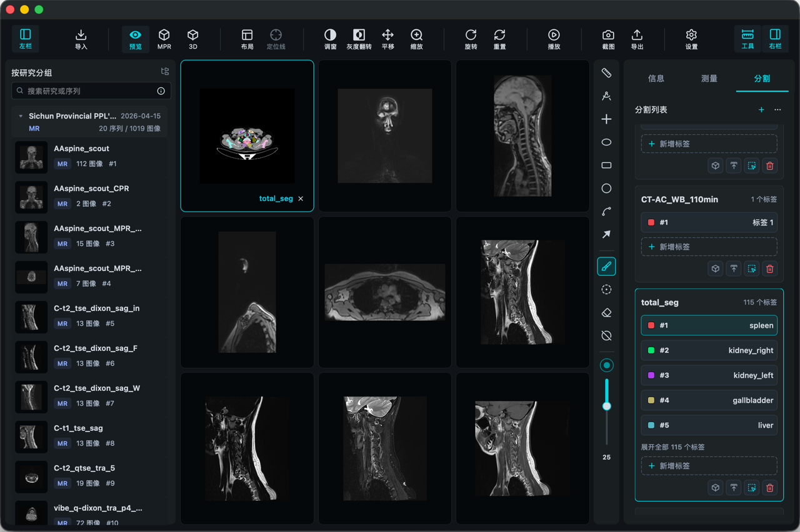
Task: Click the green kidney_right color swatch
Action: click(651, 350)
